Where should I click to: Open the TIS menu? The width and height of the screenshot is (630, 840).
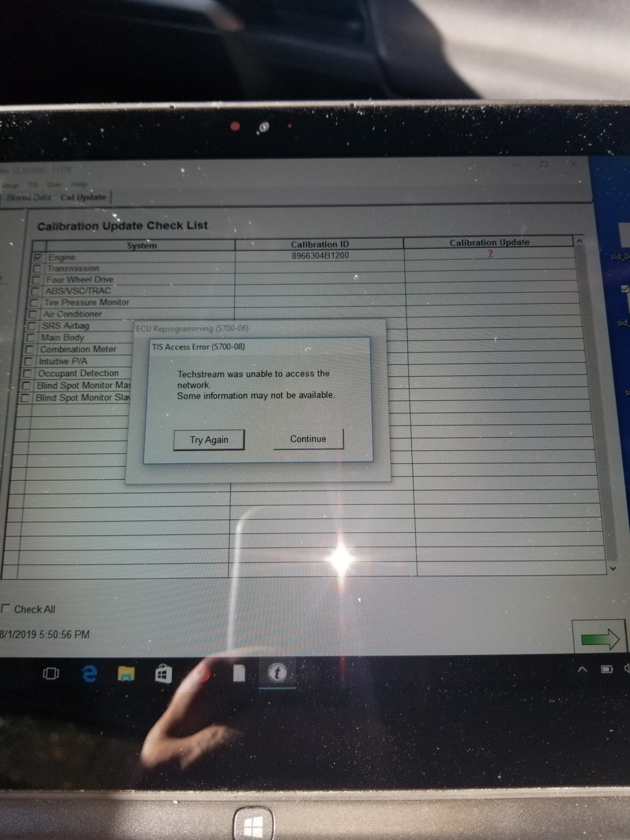pyautogui.click(x=33, y=185)
